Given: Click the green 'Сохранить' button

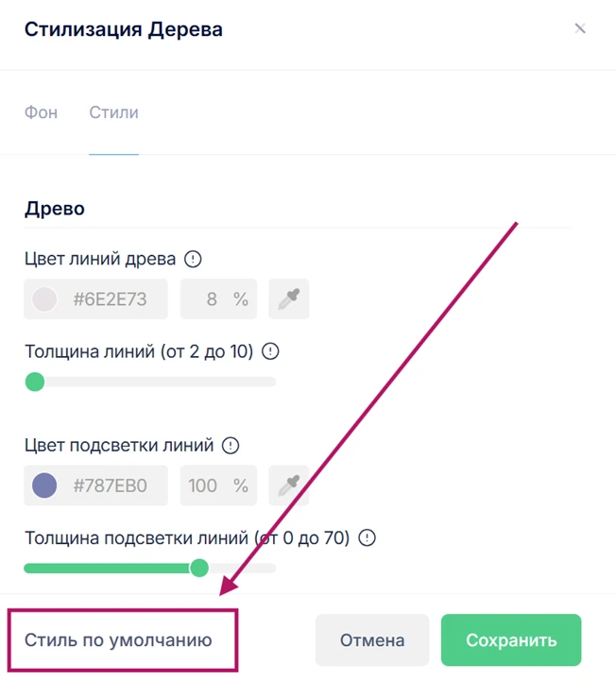Looking at the screenshot, I should [511, 640].
